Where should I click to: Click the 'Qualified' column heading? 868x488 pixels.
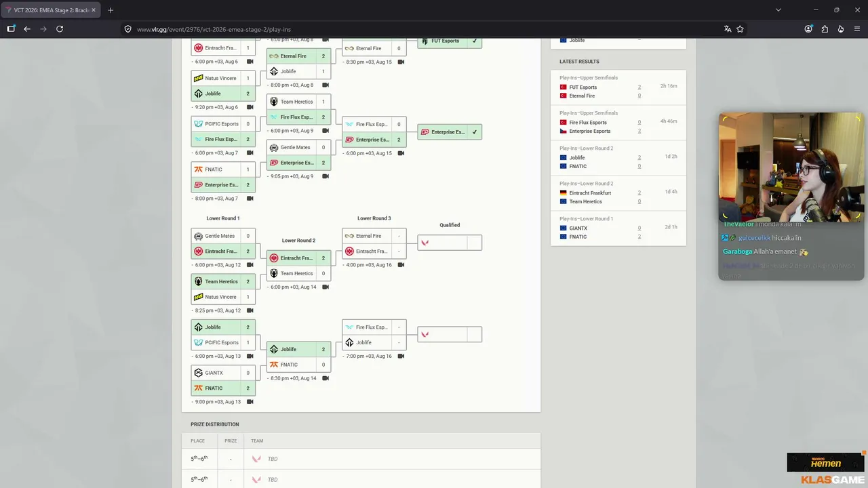[450, 225]
